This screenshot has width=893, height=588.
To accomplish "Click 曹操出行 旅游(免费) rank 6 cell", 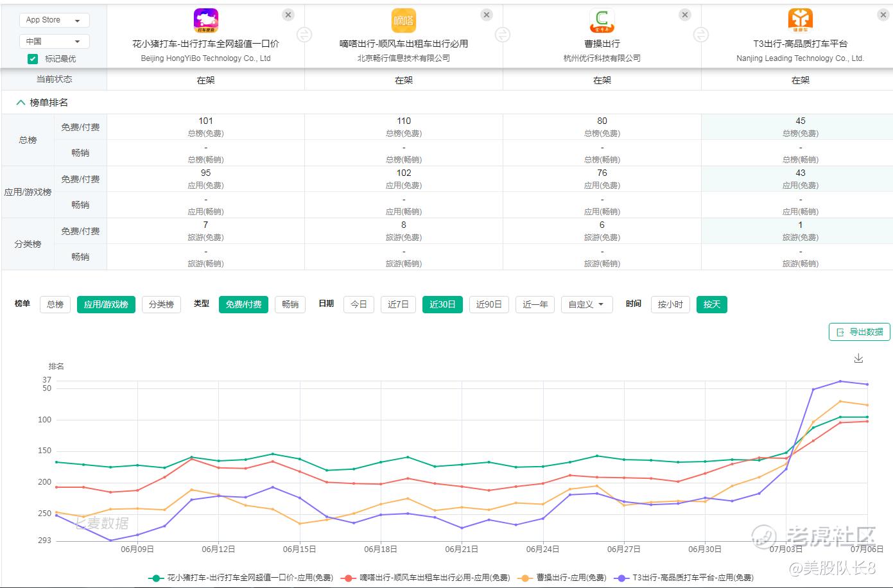I will tap(602, 231).
